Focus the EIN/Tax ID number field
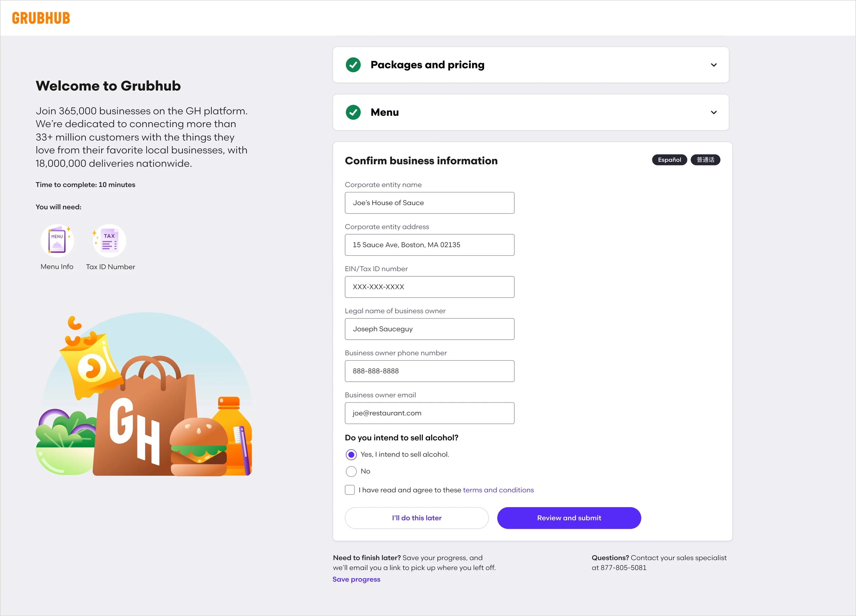 point(429,287)
